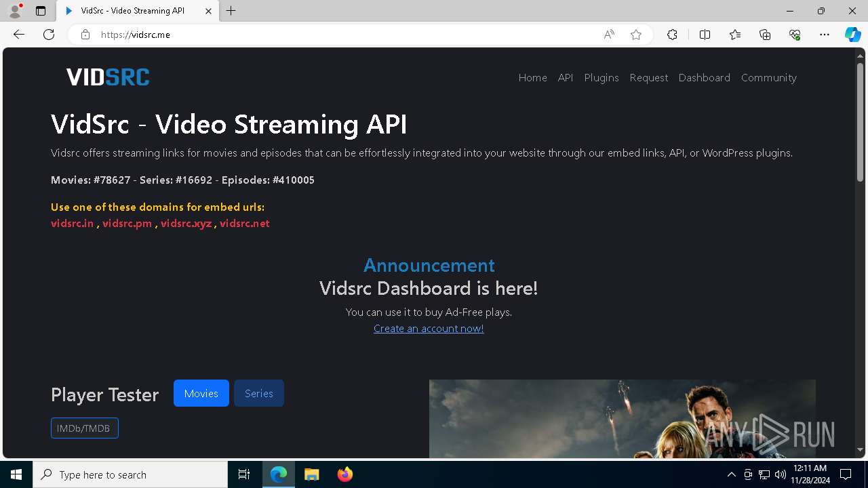Click the taskbar search box
Image resolution: width=868 pixels, height=488 pixels.
(x=130, y=474)
